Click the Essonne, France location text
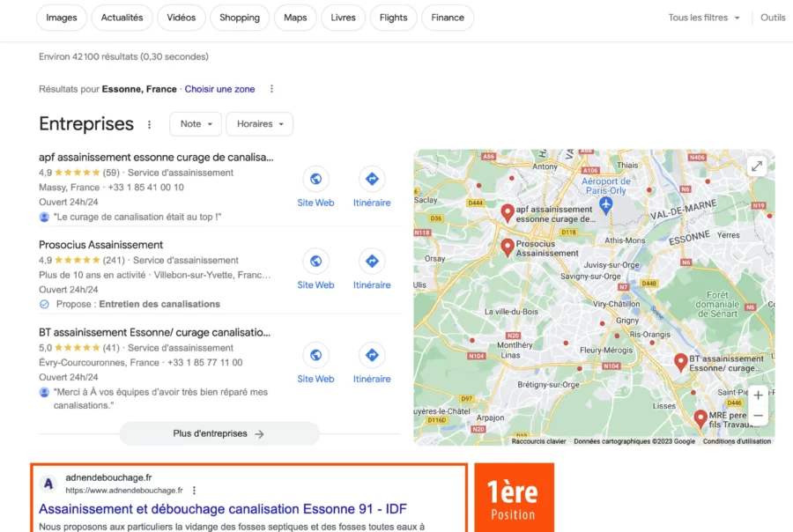The width and height of the screenshot is (793, 532). 139,89
